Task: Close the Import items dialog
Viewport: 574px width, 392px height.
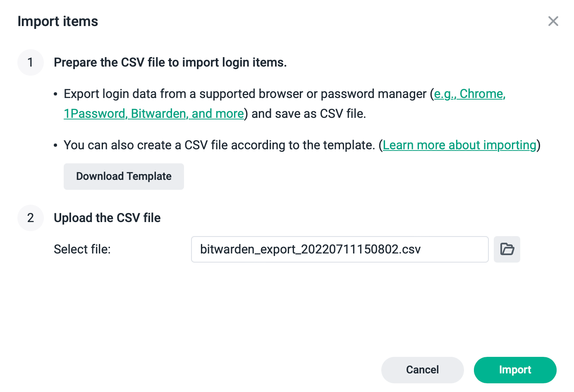Action: tap(553, 22)
